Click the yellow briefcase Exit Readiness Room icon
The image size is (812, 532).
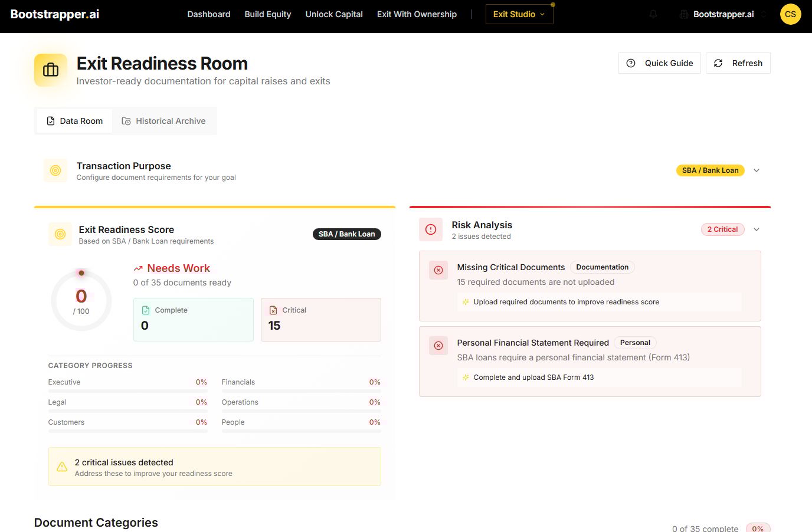click(51, 70)
